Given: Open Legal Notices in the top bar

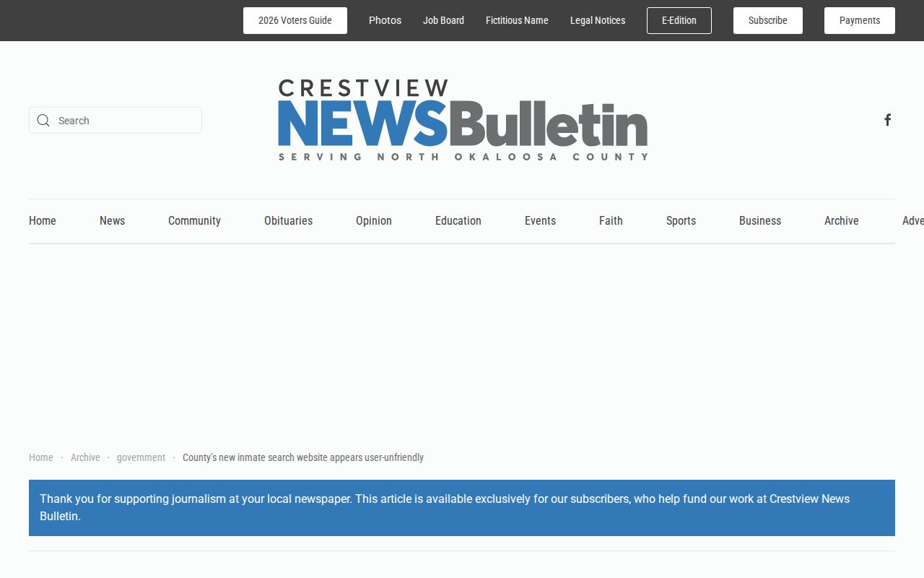Looking at the screenshot, I should pyautogui.click(x=598, y=20).
